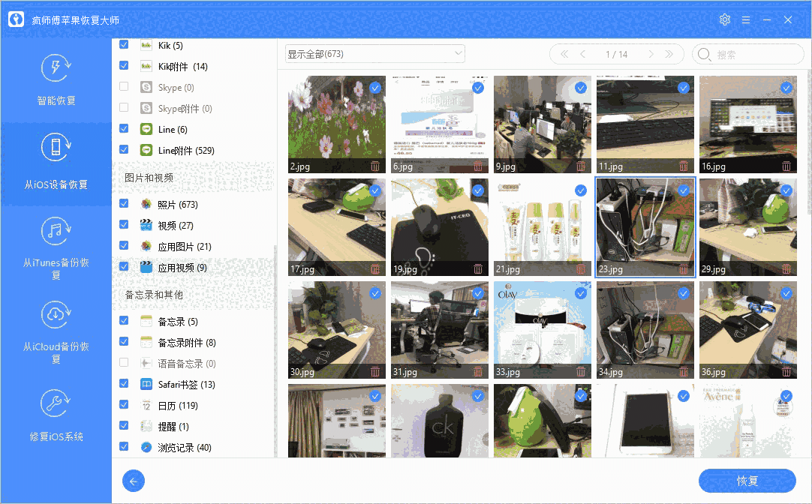Select the 31.jpg thumbnail
Image resolution: width=812 pixels, height=504 pixels.
pos(439,322)
